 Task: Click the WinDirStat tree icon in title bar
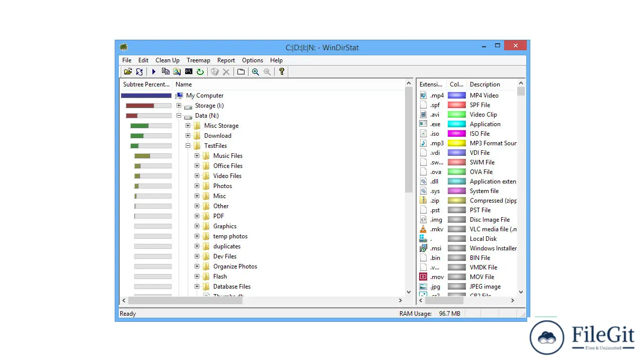click(124, 47)
